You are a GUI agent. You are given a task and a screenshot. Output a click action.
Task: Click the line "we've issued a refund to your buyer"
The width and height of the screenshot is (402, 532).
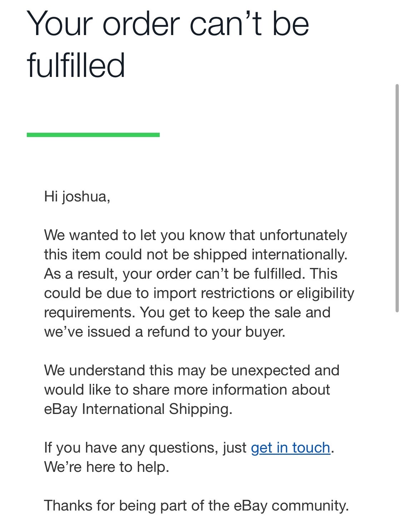click(164, 332)
